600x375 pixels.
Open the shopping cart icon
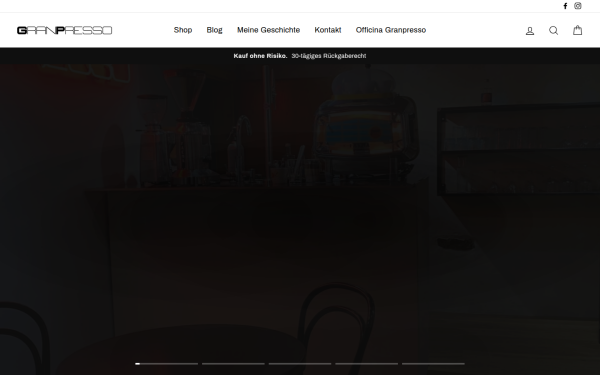[x=577, y=30]
